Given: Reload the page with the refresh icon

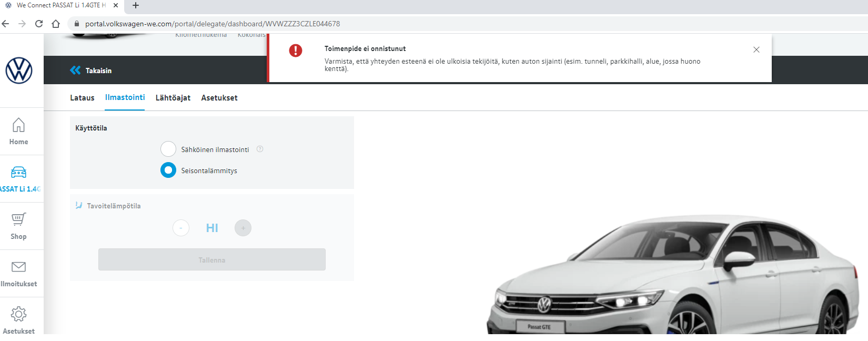Looking at the screenshot, I should pyautogui.click(x=39, y=24).
